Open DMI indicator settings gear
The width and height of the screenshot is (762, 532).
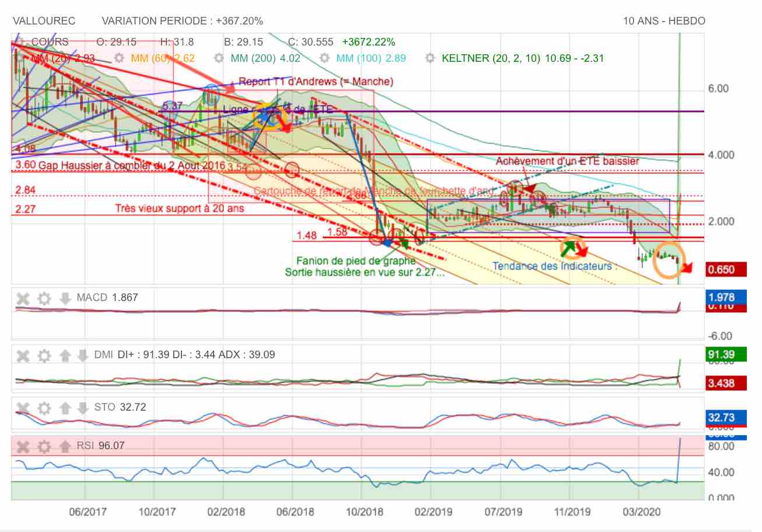coord(44,355)
